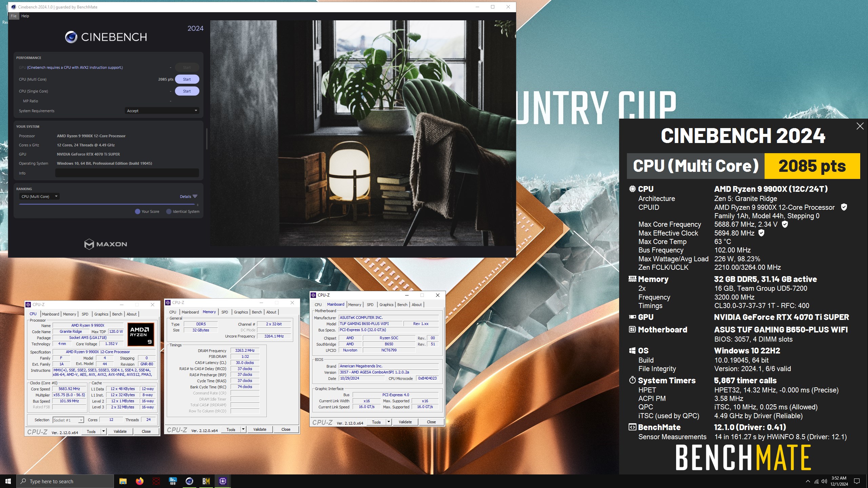The image size is (868, 488).
Task: Click DRAM Frequency value 3263.2 MHz
Action: (x=245, y=350)
